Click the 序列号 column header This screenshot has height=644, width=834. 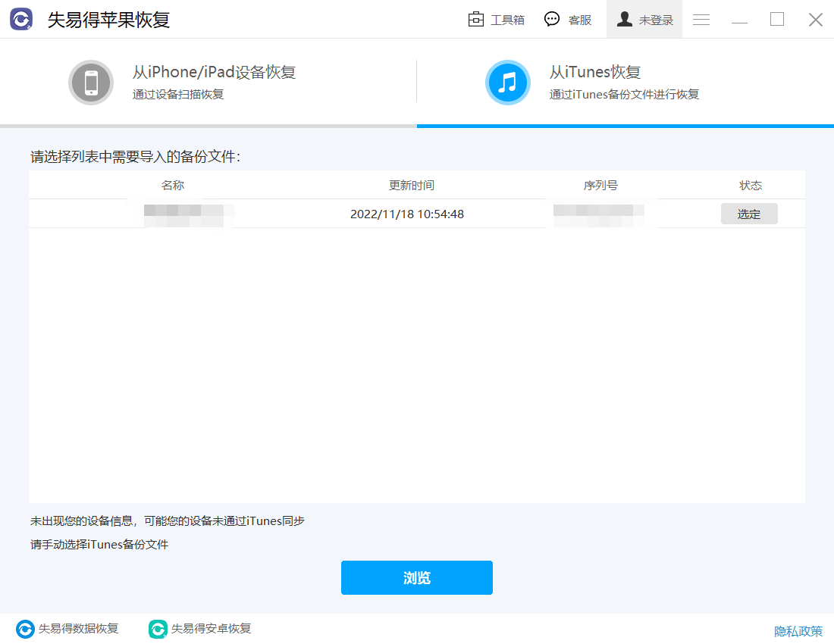pyautogui.click(x=600, y=185)
